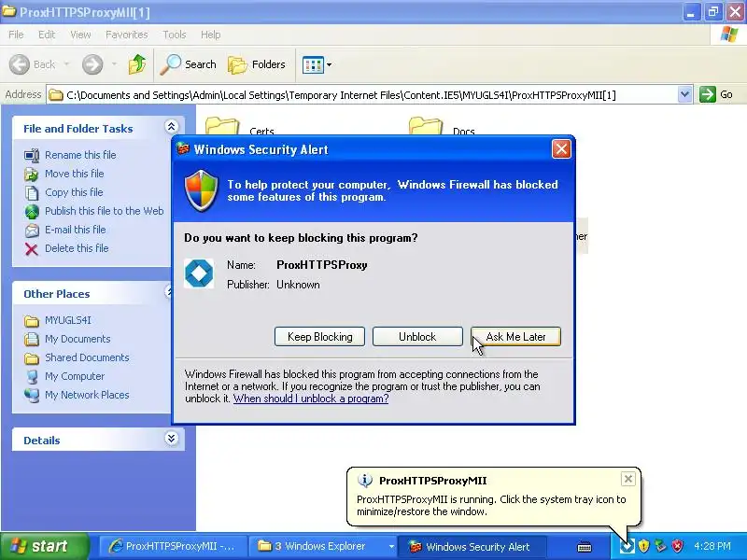Open the Search toolbar button
This screenshot has width=747, height=560.
[x=189, y=64]
